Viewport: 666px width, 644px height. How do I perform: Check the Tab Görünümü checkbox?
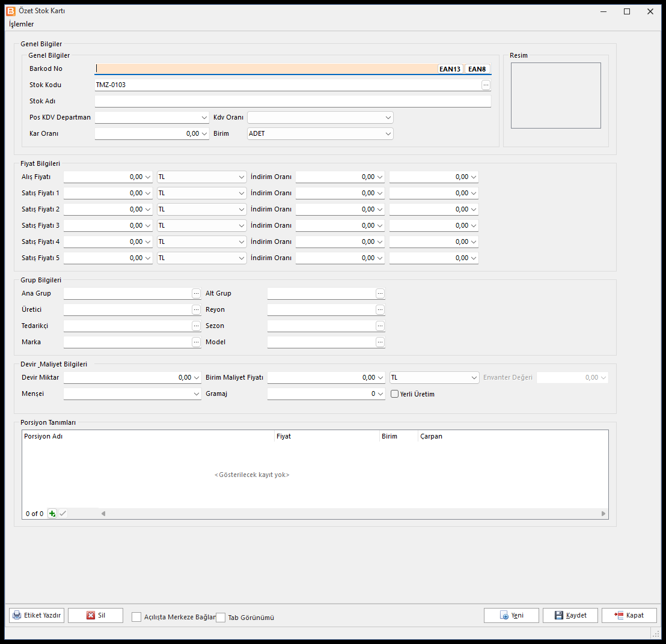pyautogui.click(x=221, y=618)
